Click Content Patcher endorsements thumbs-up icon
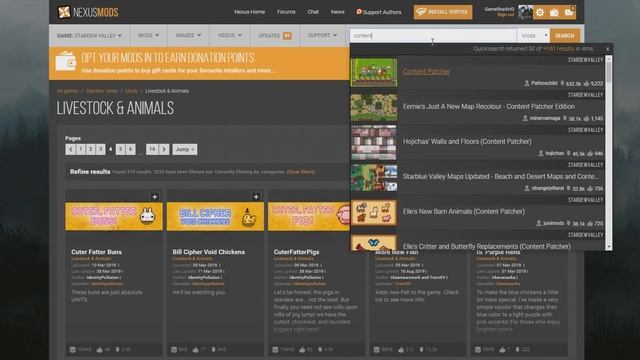Image resolution: width=640 pixels, height=360 pixels. point(587,83)
